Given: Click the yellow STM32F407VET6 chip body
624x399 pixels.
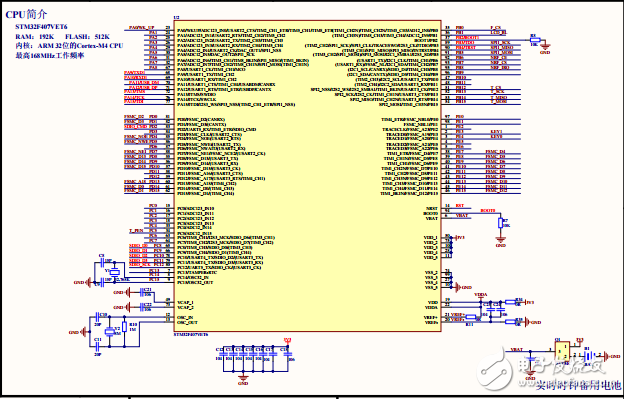Looking at the screenshot, I should tap(307, 175).
